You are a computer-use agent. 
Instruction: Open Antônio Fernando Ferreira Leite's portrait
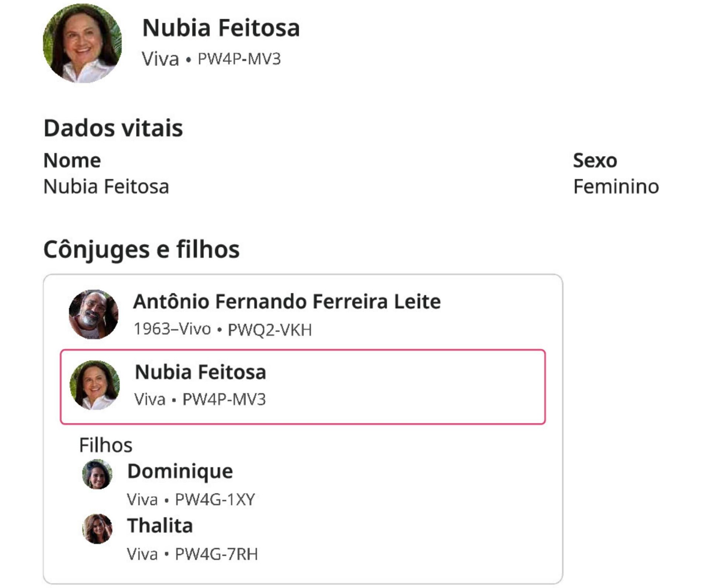94,314
